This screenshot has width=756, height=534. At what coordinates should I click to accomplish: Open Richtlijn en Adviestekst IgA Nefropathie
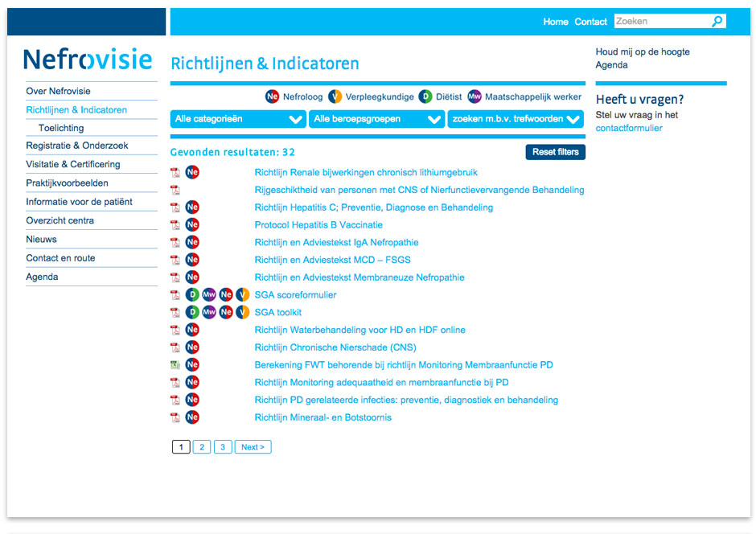coord(336,242)
